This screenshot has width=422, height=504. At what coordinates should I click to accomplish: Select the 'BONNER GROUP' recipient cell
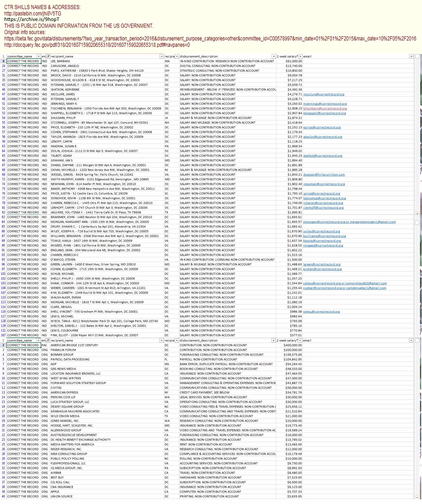(x=107, y=355)
